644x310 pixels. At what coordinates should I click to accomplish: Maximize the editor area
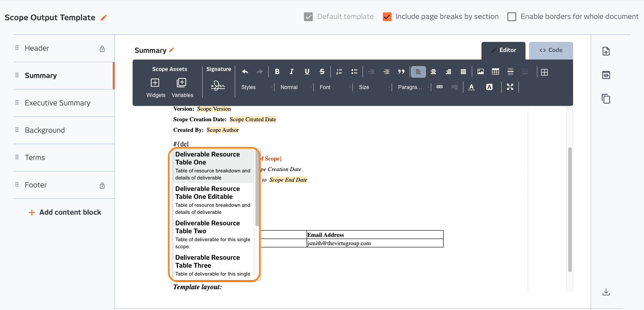tap(510, 87)
